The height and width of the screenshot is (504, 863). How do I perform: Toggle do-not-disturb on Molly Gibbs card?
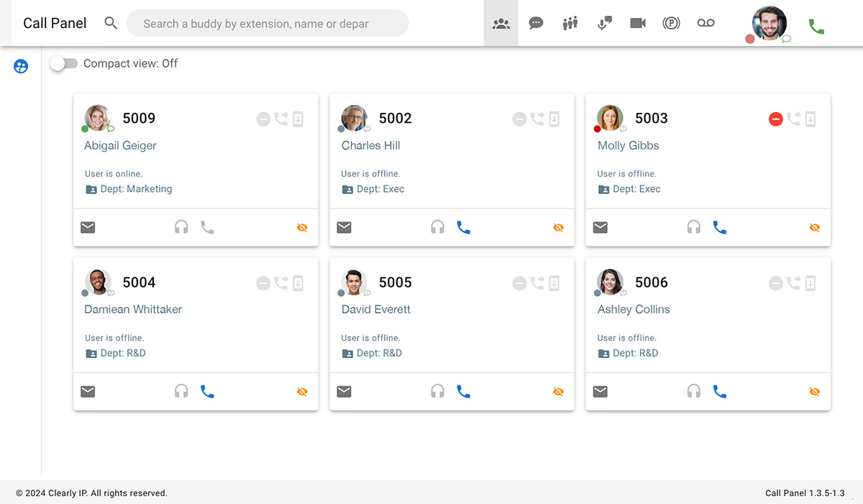point(775,119)
